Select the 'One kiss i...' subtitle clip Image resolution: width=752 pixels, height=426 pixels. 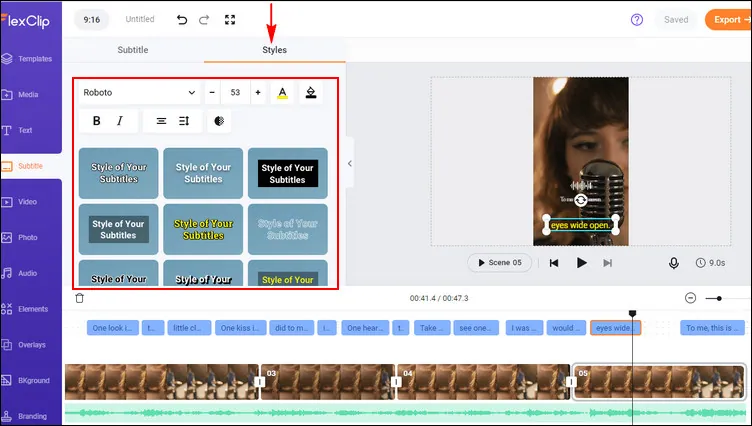point(240,328)
